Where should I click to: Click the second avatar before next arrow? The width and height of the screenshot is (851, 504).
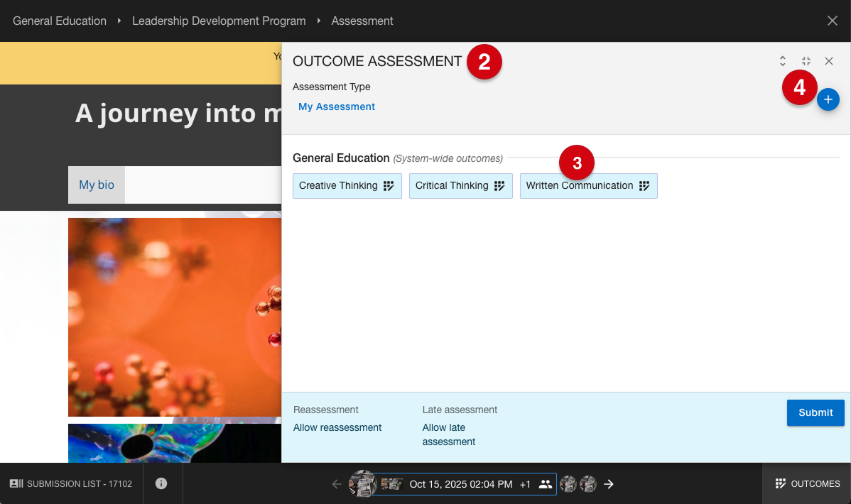click(x=587, y=484)
